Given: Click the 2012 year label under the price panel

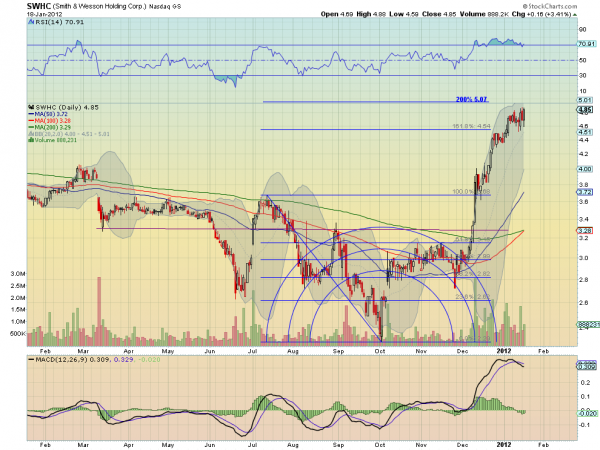Looking at the screenshot, I should (x=504, y=351).
